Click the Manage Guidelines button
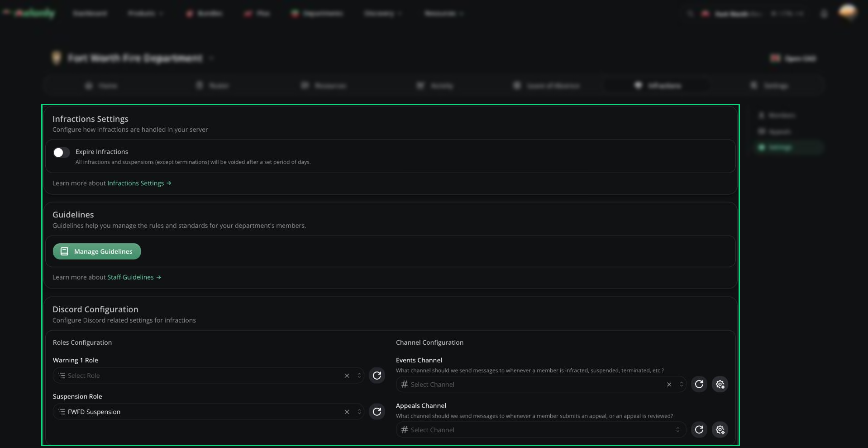Screen dimensions: 868x448 [x=97, y=251]
